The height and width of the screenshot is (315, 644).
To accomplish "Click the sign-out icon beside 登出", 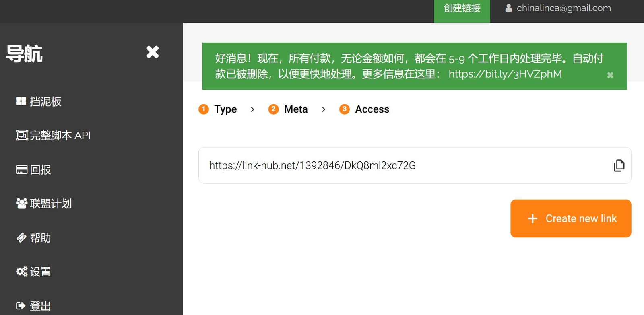I will pos(21,306).
